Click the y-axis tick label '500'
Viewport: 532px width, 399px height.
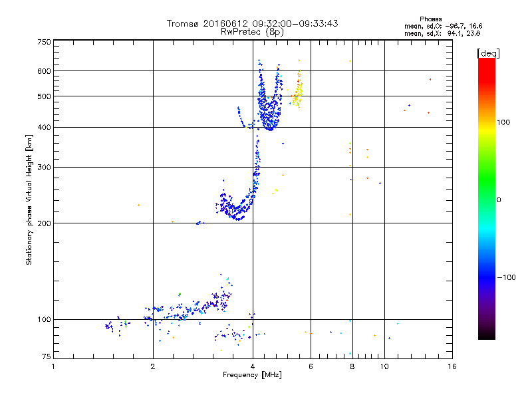click(x=44, y=96)
